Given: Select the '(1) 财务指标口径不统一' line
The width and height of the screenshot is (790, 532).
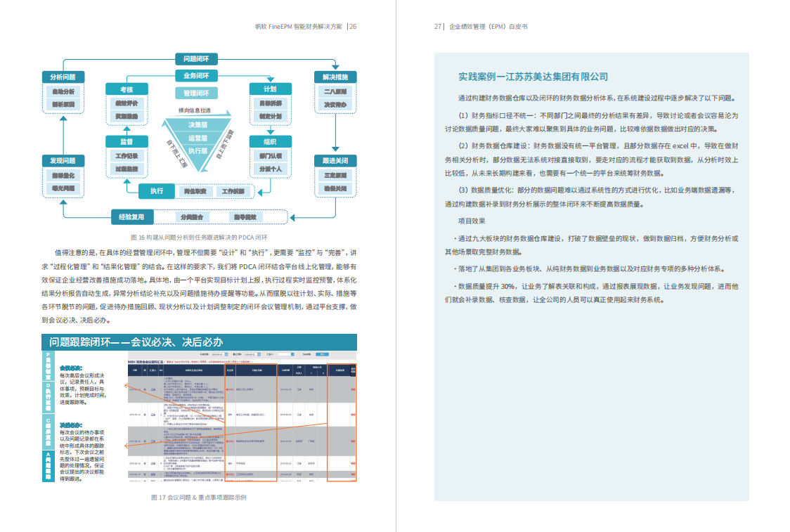Looking at the screenshot, I should coord(598,115).
